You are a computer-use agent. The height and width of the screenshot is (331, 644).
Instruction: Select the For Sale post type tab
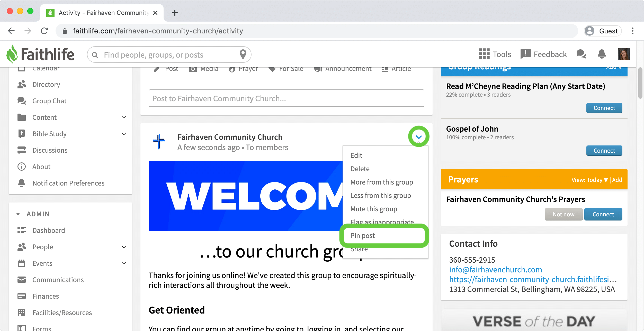[x=286, y=69]
